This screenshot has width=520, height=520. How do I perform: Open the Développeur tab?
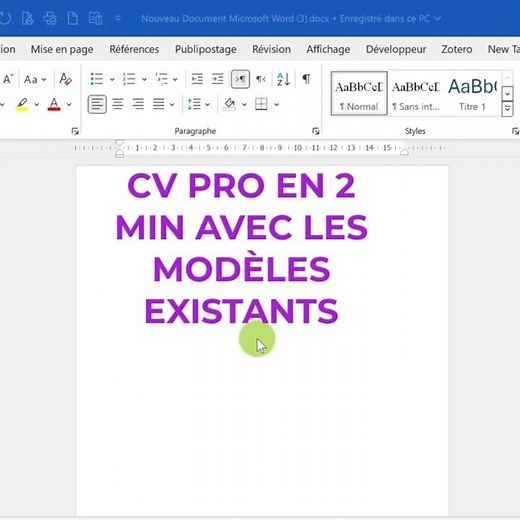point(396,49)
